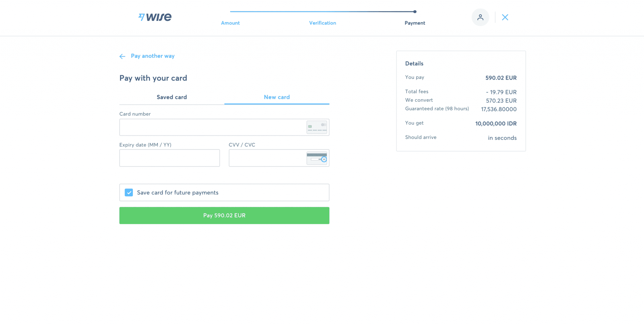Click the 590.02 EUR You pay amount
Image resolution: width=644 pixels, height=324 pixels.
(x=501, y=78)
